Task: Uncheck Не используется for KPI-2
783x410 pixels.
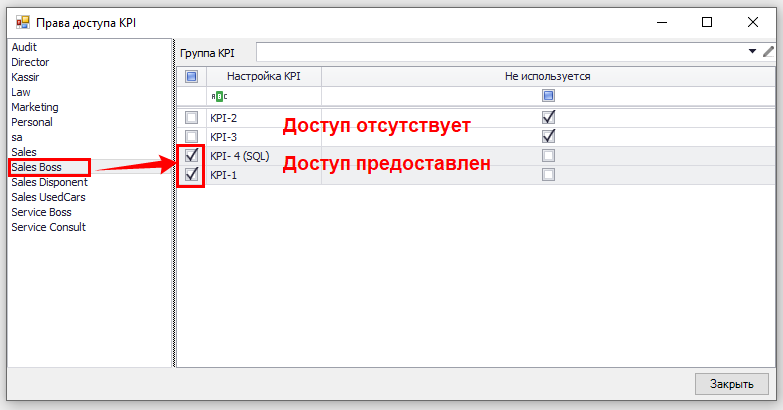Action: (x=547, y=117)
